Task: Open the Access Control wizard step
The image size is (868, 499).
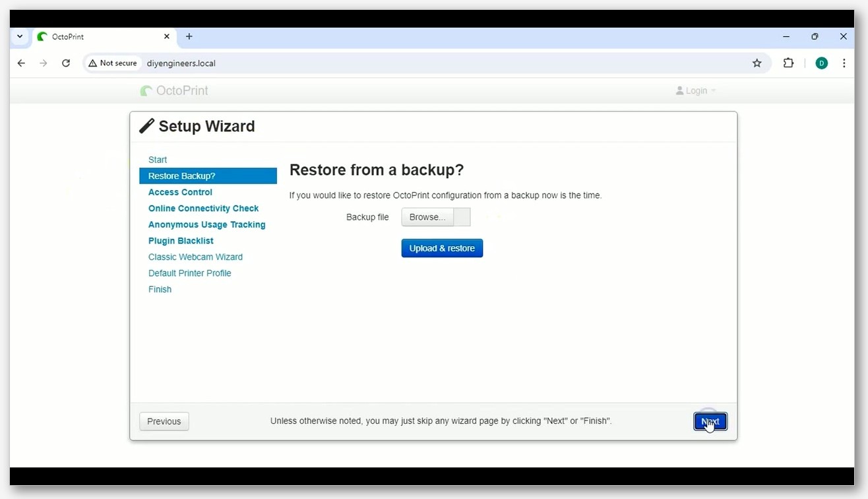Action: tap(180, 192)
